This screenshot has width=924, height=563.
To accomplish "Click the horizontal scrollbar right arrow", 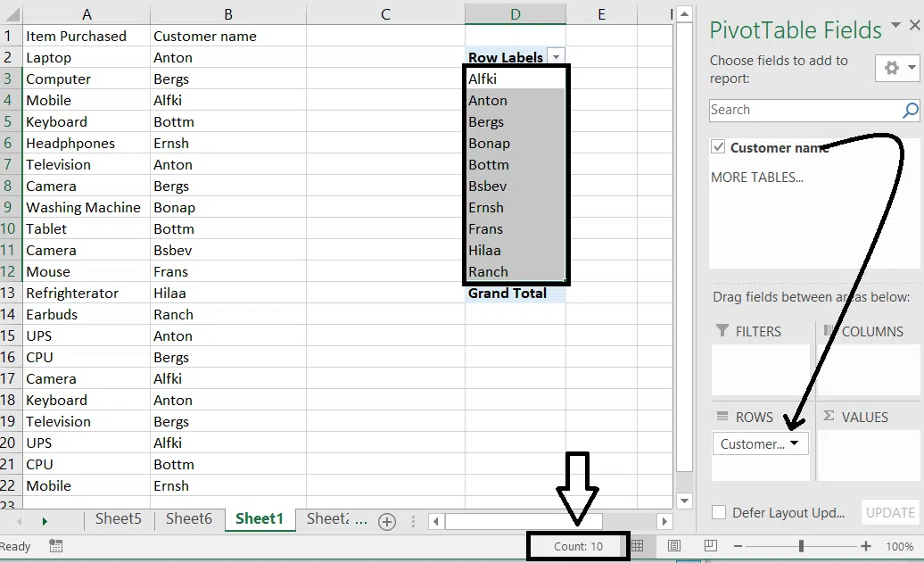I will [x=664, y=521].
